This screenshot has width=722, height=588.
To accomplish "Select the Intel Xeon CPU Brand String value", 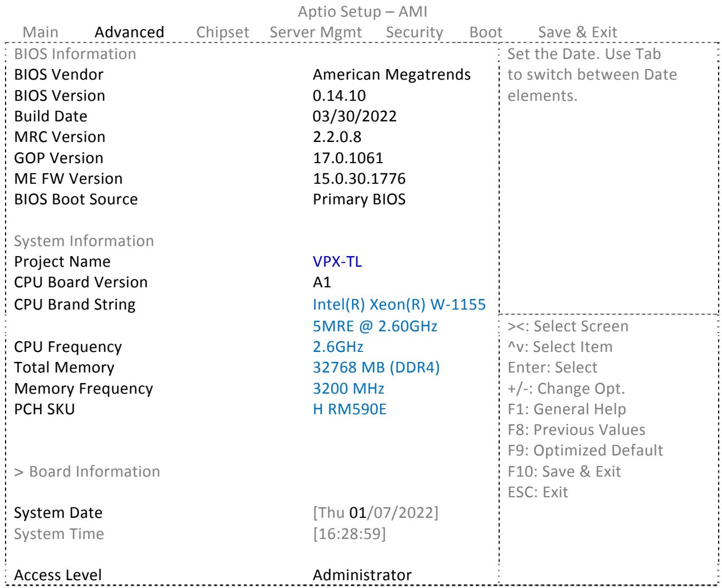I will pyautogui.click(x=399, y=315).
